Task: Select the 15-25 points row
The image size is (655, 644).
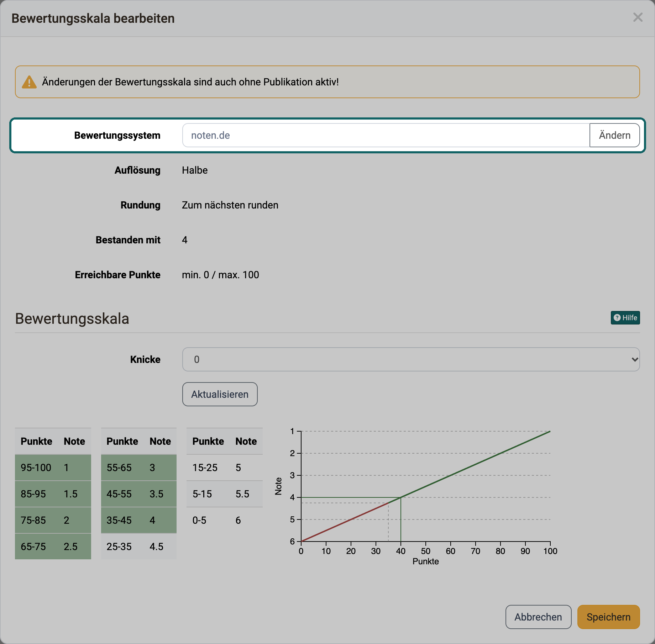Action: pyautogui.click(x=225, y=468)
